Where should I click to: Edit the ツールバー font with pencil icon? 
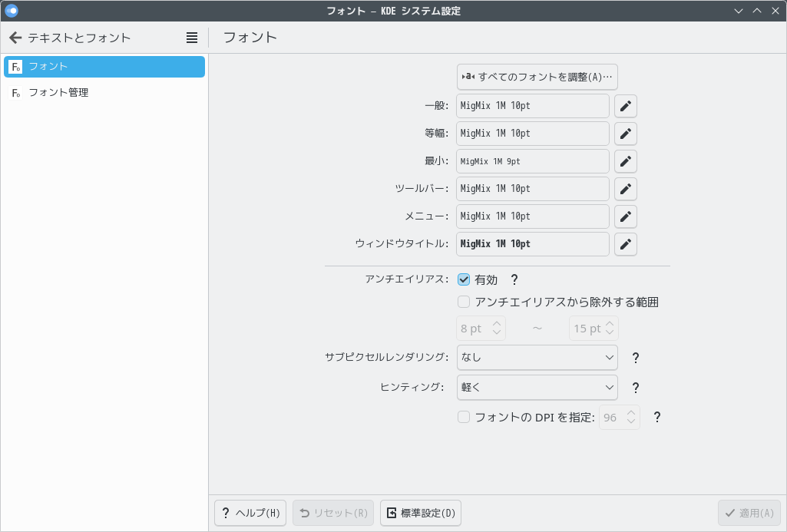coord(626,189)
